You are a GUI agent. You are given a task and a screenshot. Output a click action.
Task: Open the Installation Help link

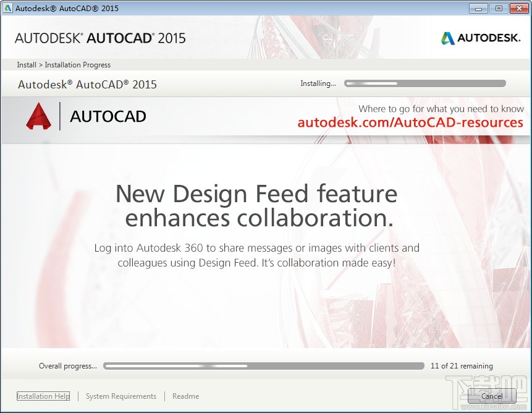pos(43,396)
